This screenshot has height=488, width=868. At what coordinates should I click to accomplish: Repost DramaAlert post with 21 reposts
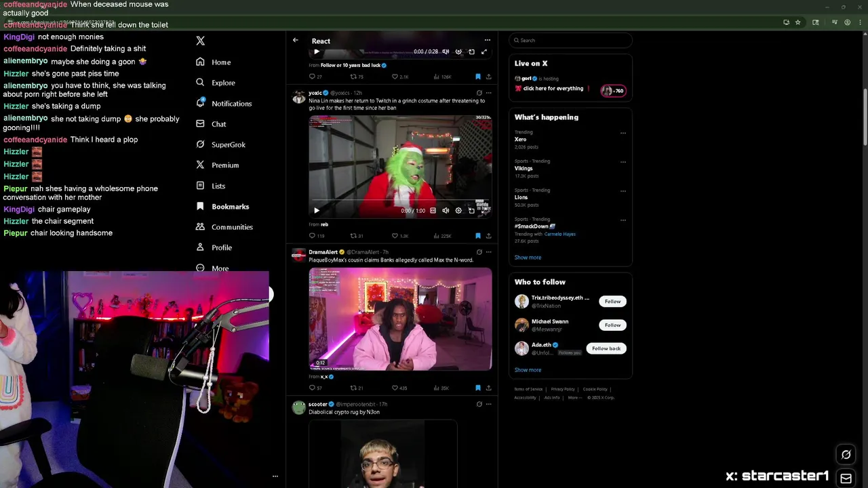pyautogui.click(x=357, y=388)
